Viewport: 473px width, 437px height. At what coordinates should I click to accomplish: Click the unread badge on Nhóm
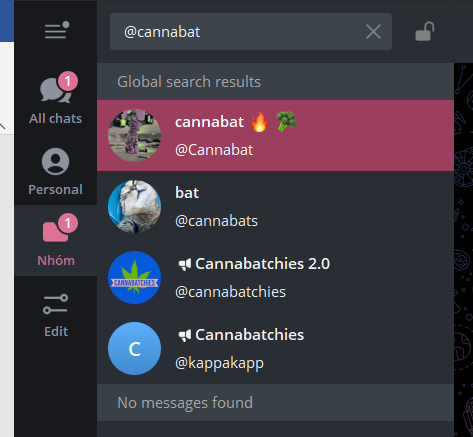pyautogui.click(x=68, y=223)
